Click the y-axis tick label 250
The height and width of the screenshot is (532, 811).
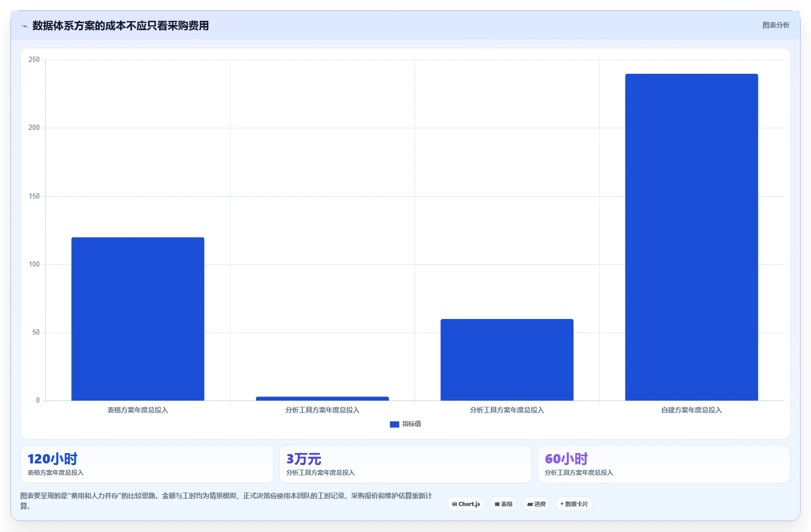pyautogui.click(x=34, y=60)
